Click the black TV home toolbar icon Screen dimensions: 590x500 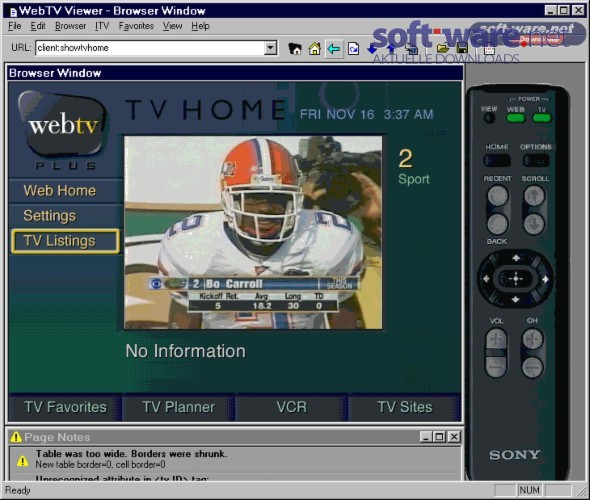[295, 49]
